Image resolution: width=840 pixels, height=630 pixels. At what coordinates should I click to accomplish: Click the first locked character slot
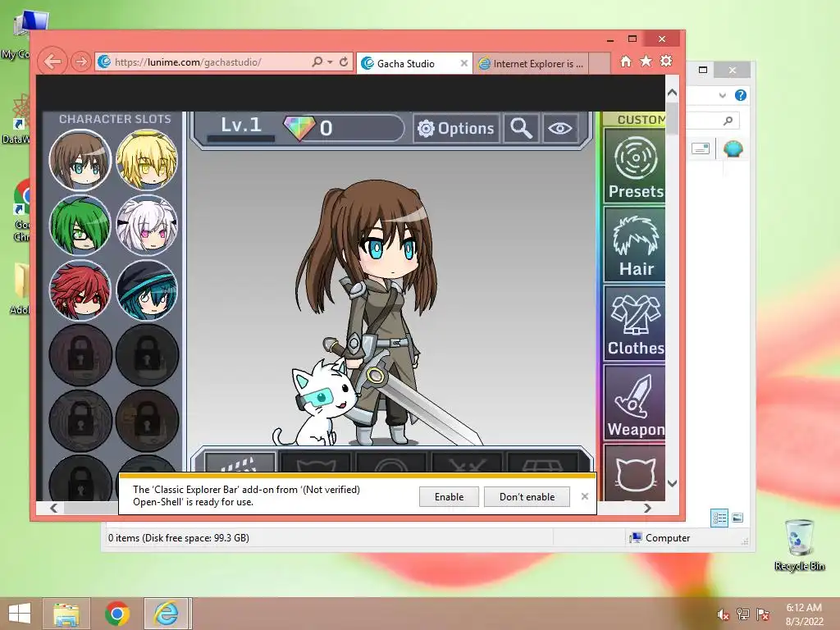pyautogui.click(x=80, y=354)
